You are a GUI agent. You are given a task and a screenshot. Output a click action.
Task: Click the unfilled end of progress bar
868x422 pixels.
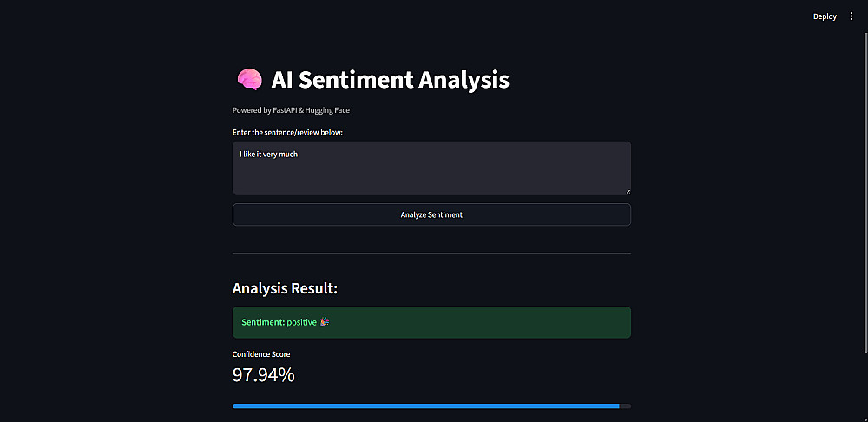(x=625, y=406)
